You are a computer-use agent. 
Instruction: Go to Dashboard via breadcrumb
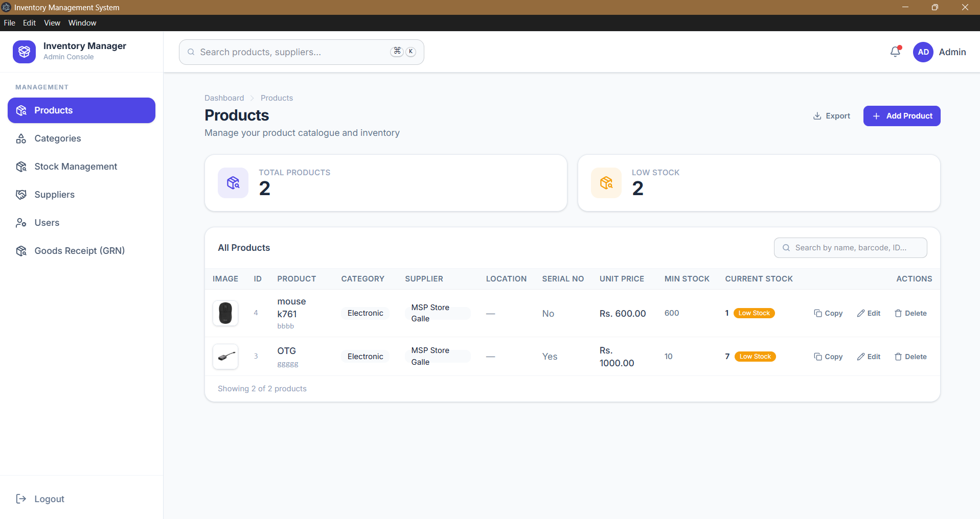(x=224, y=98)
